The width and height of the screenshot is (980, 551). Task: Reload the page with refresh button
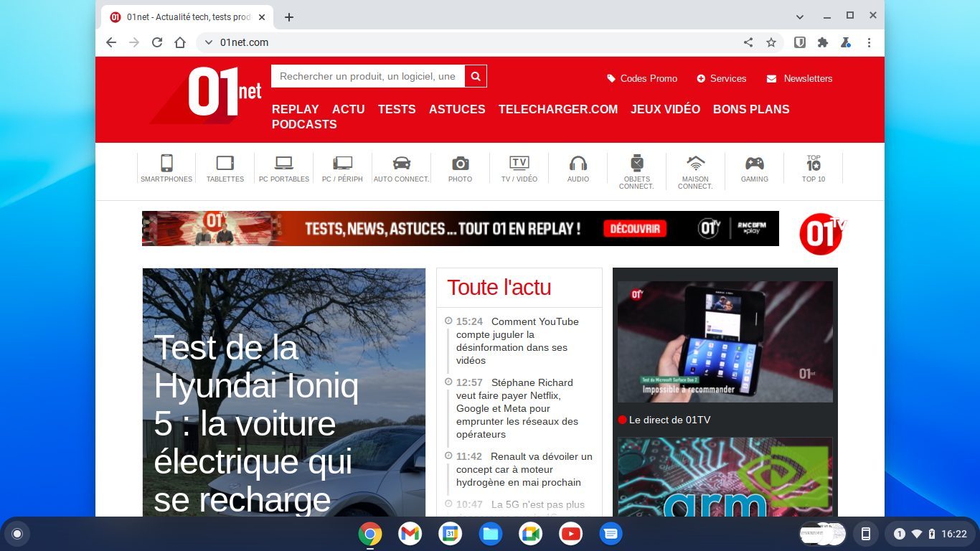[157, 42]
